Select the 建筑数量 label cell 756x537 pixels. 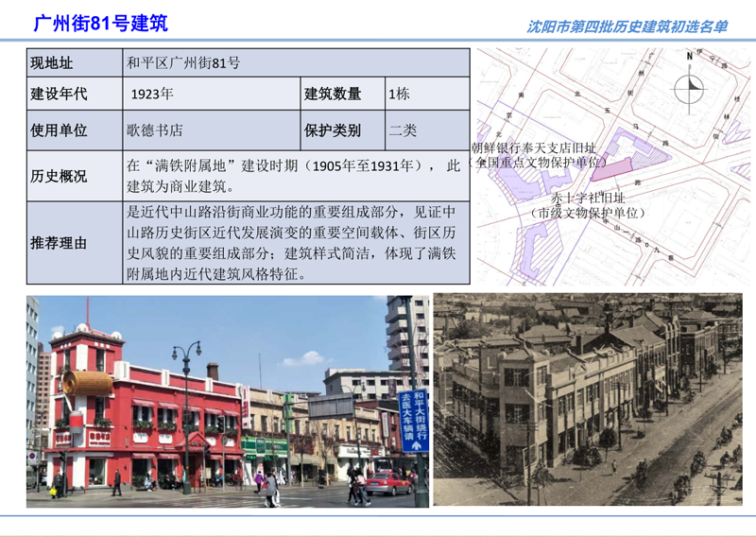coord(342,94)
